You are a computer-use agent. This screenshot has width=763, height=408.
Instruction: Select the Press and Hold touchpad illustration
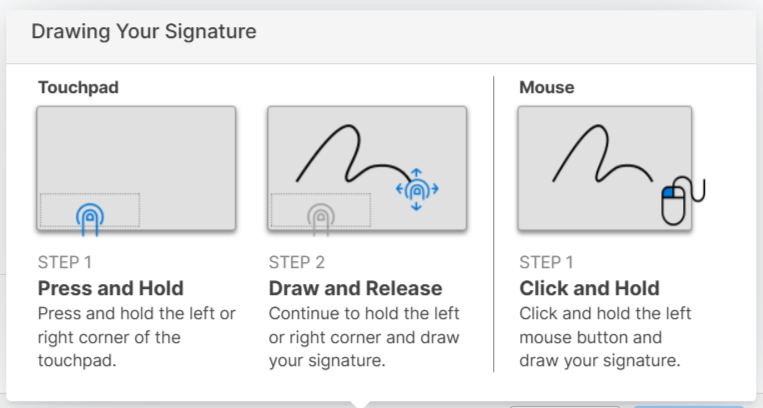tap(136, 168)
